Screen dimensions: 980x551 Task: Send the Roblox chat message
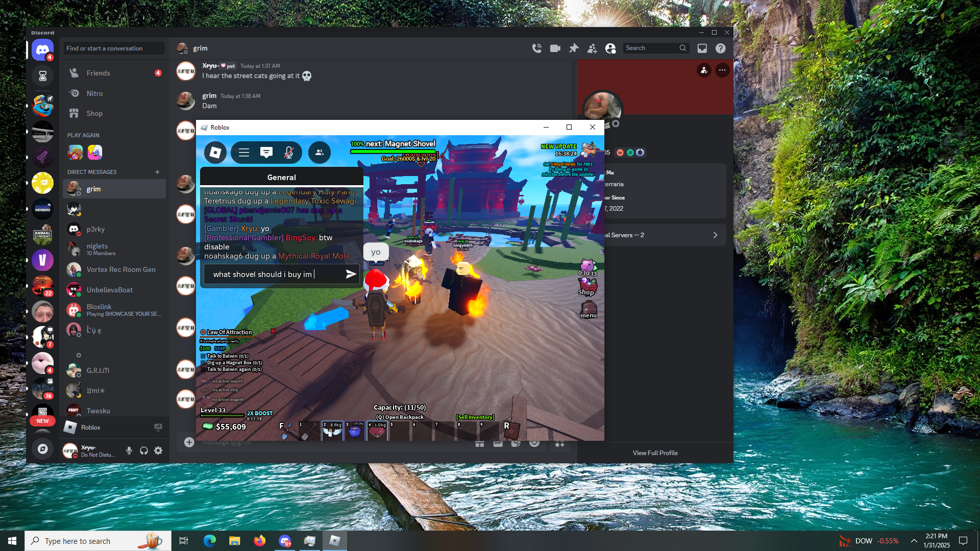[351, 274]
